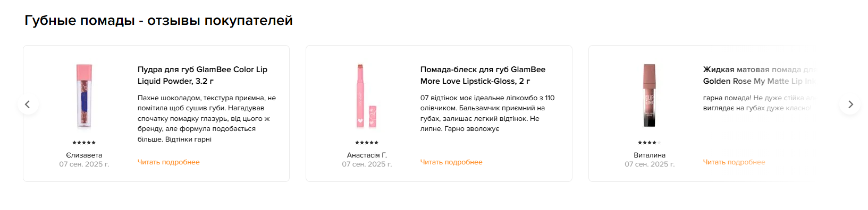Click reviewer name Анастасія Г.

coord(367,155)
